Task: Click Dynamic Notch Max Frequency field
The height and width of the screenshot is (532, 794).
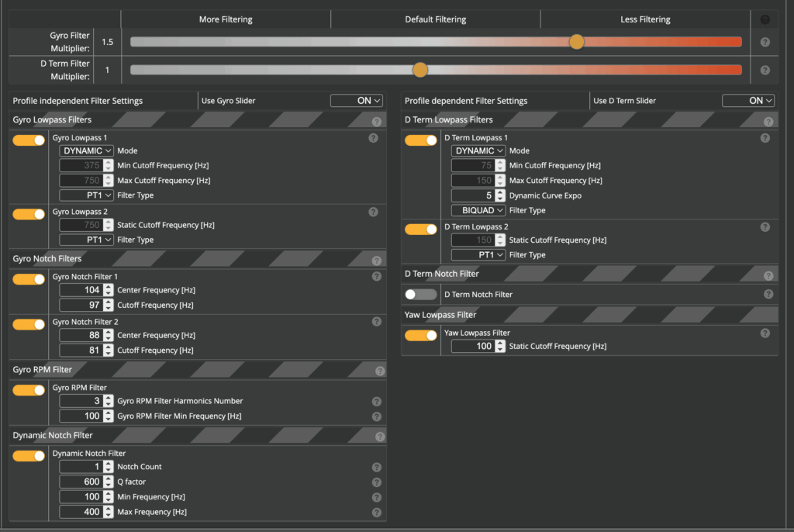Action: click(x=86, y=513)
